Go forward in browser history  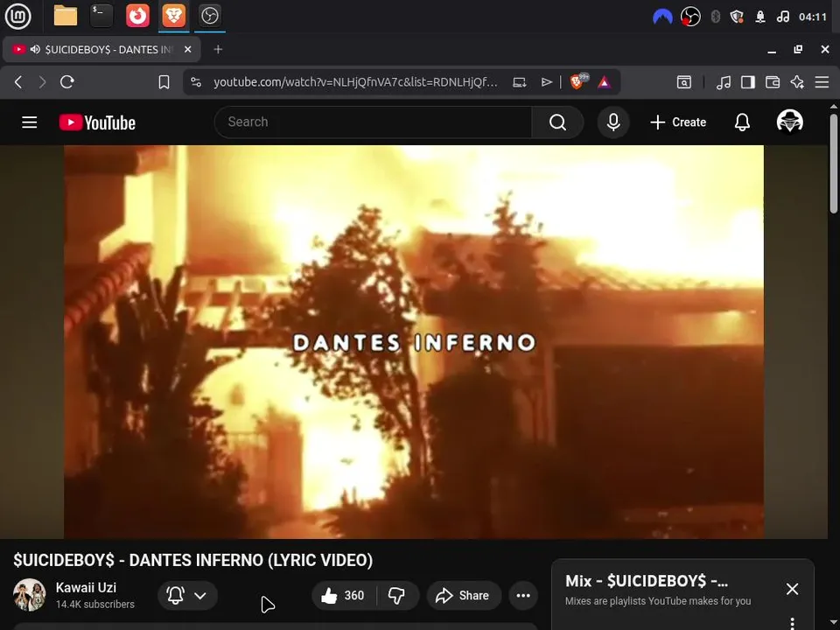[x=42, y=82]
